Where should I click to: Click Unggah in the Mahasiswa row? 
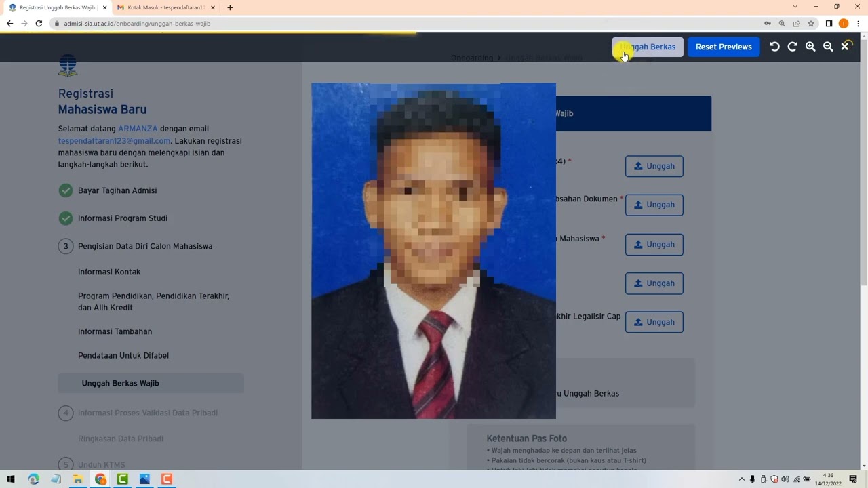[x=654, y=244]
